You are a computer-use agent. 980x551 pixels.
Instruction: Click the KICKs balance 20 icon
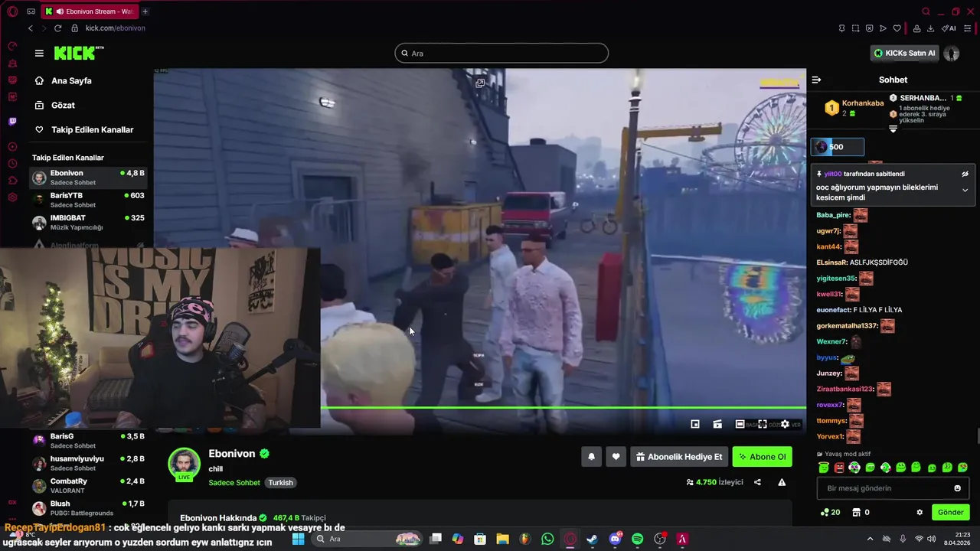pyautogui.click(x=830, y=512)
